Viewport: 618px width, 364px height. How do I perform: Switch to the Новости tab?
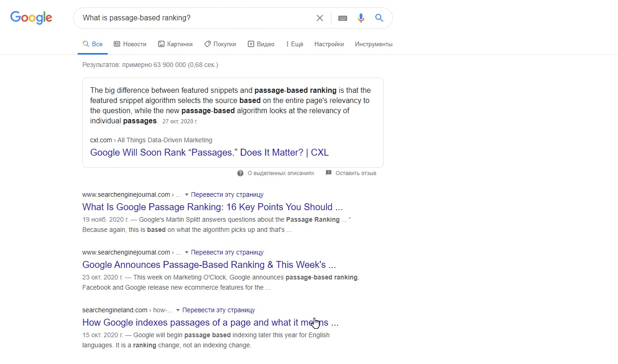(130, 44)
